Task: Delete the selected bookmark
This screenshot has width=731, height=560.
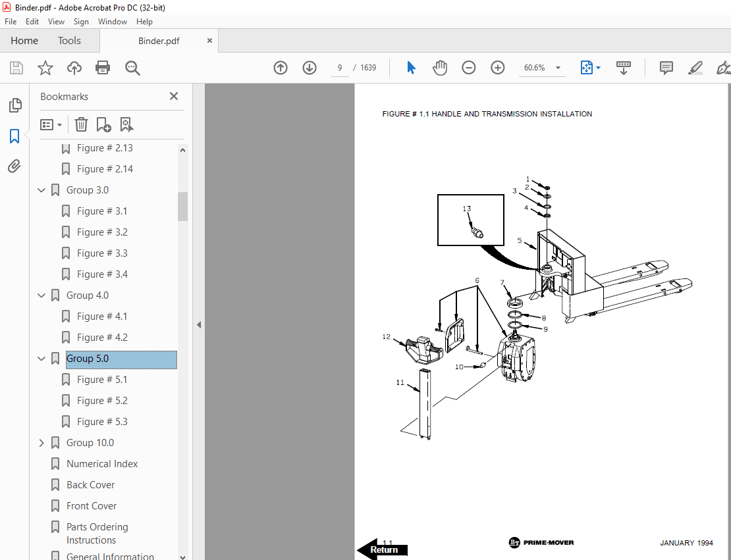Action: tap(81, 124)
